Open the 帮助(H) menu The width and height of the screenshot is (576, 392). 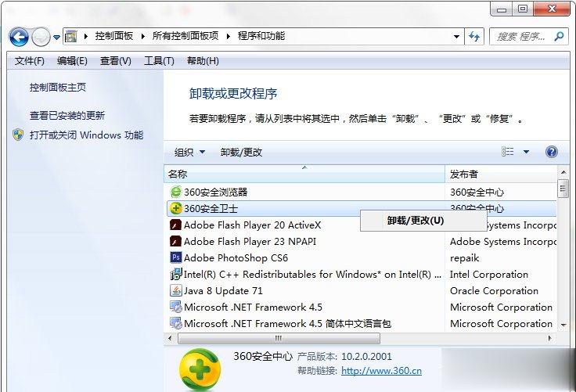(203, 60)
